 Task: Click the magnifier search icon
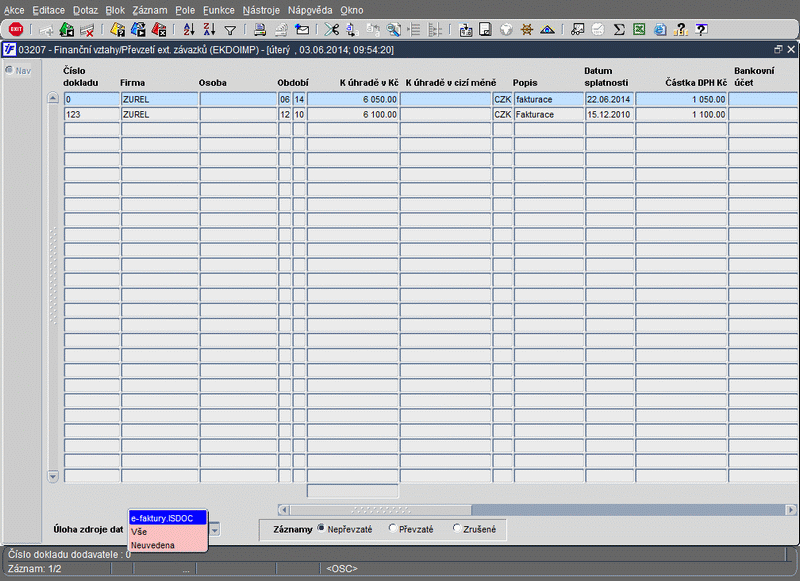pos(393,30)
